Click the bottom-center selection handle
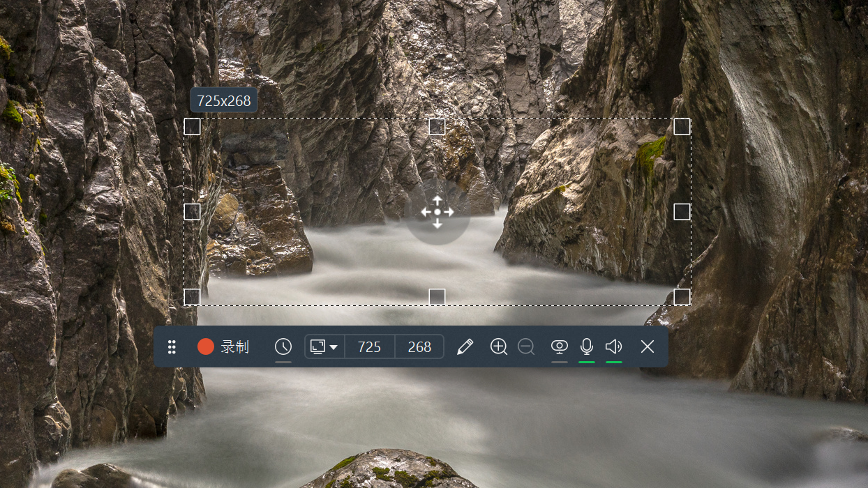Screen dimensions: 868x488 437,297
